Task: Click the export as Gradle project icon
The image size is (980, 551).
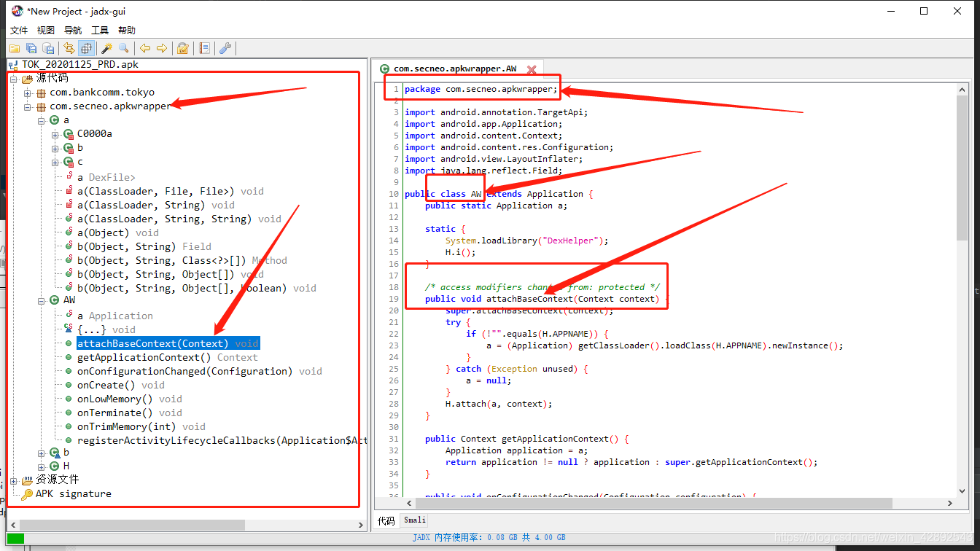Action: pos(48,48)
